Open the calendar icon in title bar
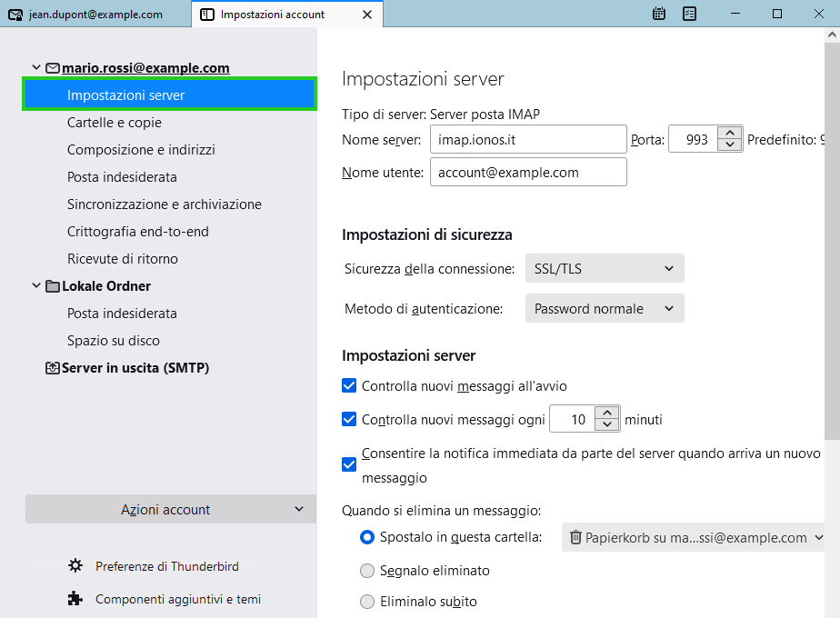Image resolution: width=840 pixels, height=618 pixels. pyautogui.click(x=659, y=14)
